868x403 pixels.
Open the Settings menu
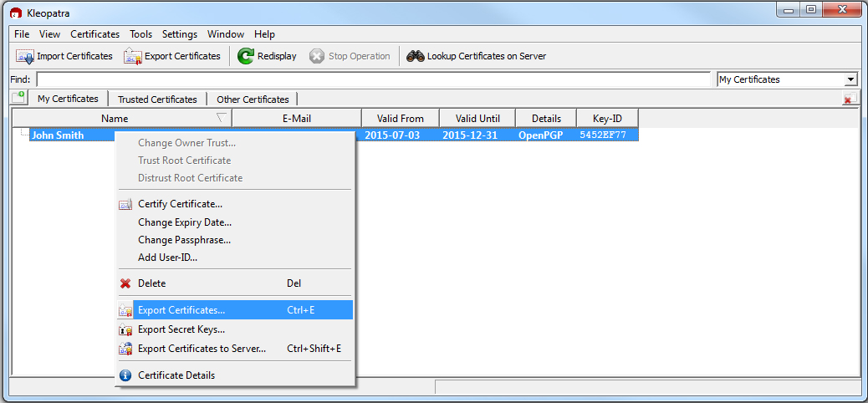point(179,34)
